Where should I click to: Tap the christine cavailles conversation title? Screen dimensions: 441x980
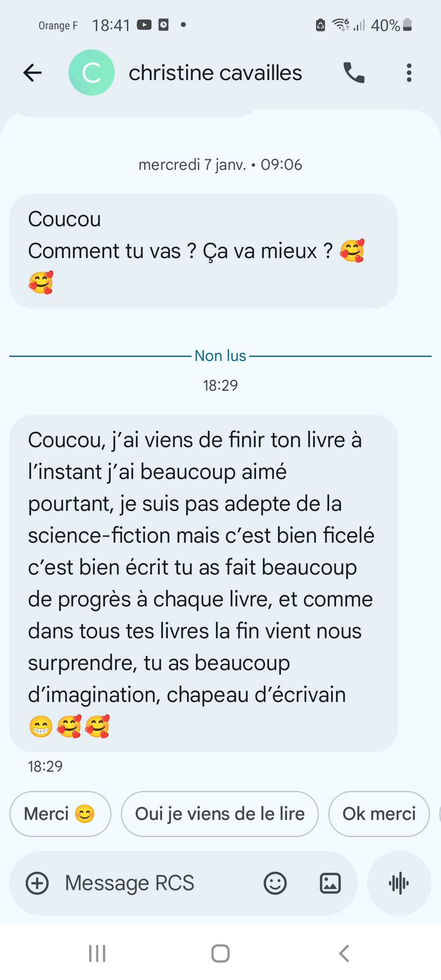[x=215, y=73]
